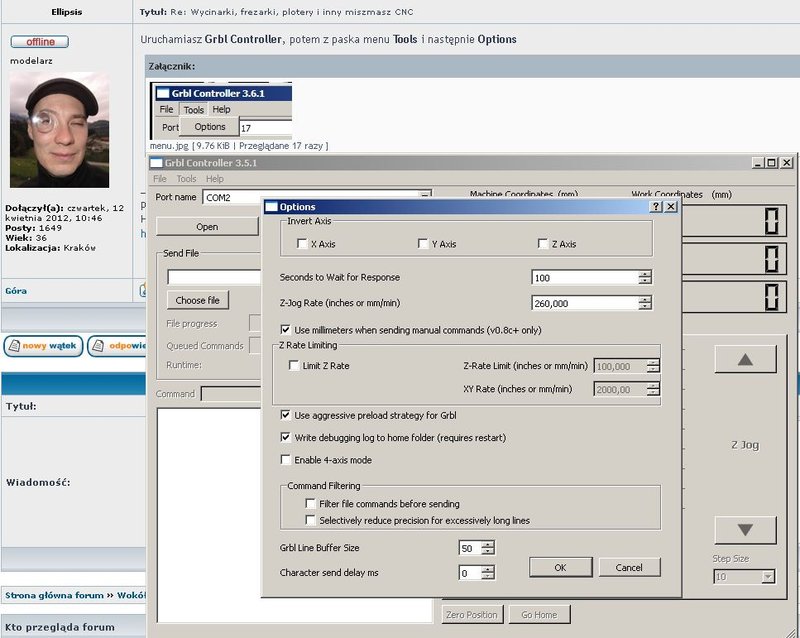Click the red 'offline' status badge
The image size is (800, 638).
tap(40, 41)
